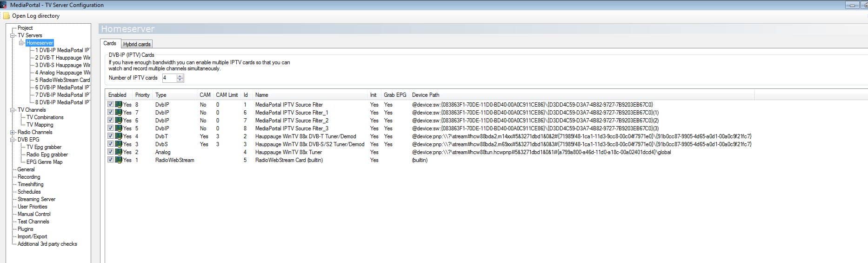The height and width of the screenshot is (263, 868).
Task: Click the card icon of the DvbS row
Action: (119, 144)
